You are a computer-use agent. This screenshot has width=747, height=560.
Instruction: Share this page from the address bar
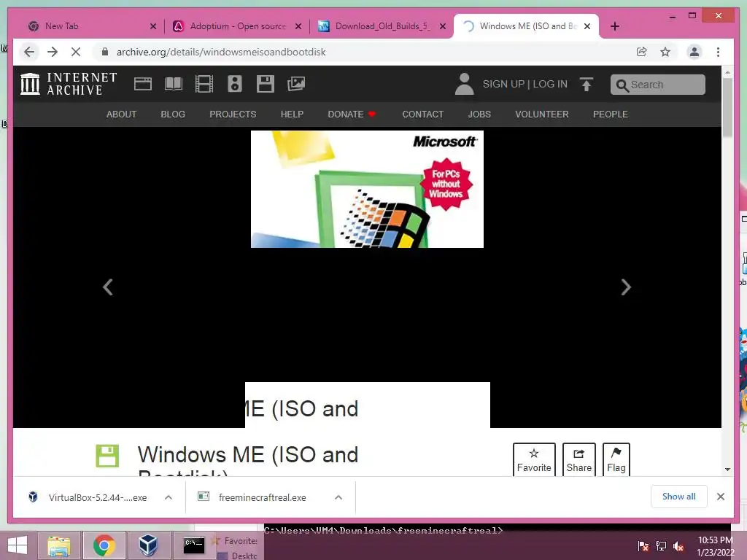point(642,52)
